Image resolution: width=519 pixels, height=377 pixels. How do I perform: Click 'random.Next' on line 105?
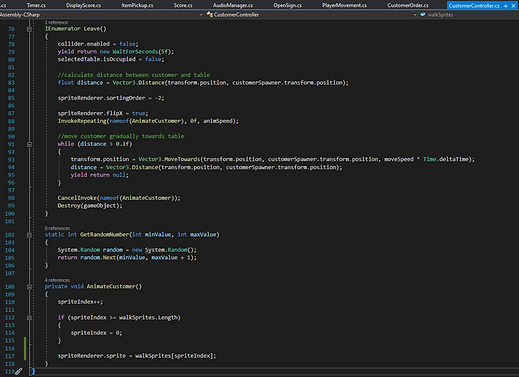pos(98,258)
